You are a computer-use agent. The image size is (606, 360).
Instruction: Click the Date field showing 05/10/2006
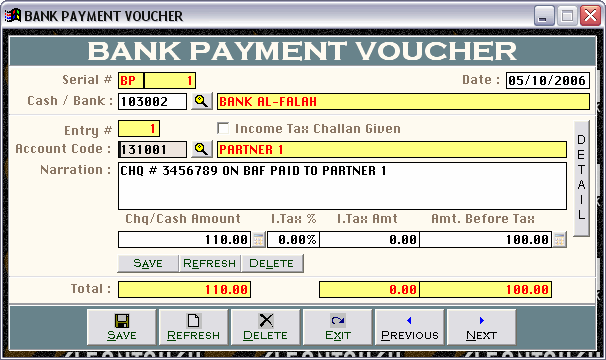tap(548, 80)
